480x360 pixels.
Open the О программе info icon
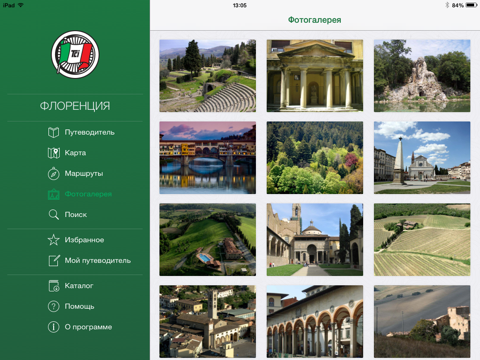click(x=53, y=327)
